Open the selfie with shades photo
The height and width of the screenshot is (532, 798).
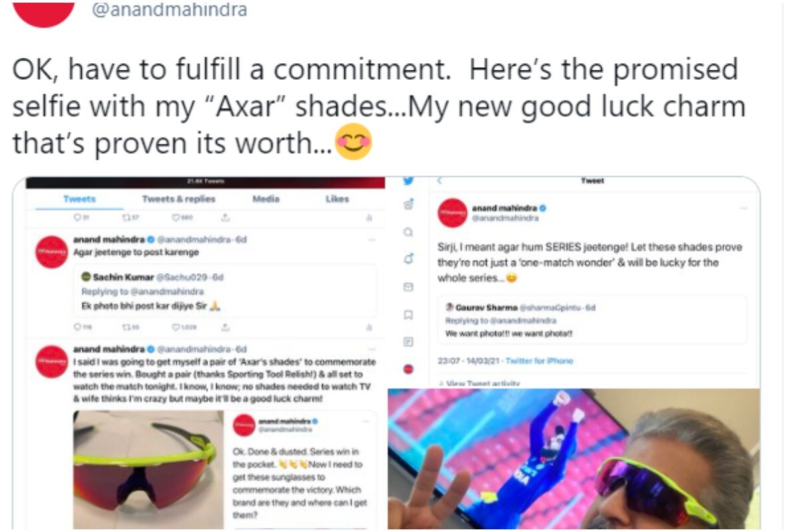pos(574,458)
